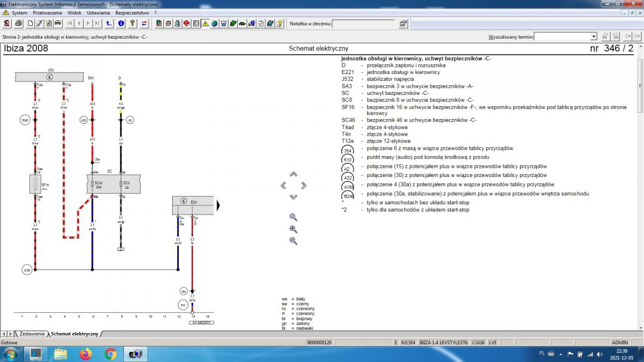
Task: Click the red book icon in toolbar
Action: [x=186, y=23]
